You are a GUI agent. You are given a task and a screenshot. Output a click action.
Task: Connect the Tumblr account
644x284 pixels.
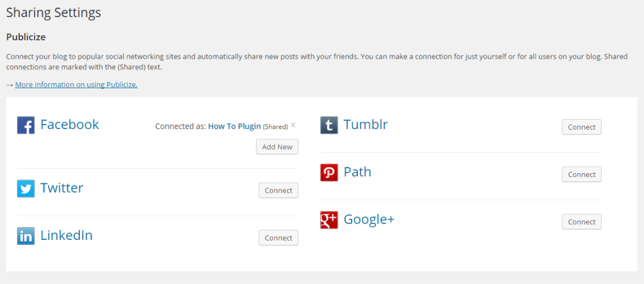(x=582, y=127)
